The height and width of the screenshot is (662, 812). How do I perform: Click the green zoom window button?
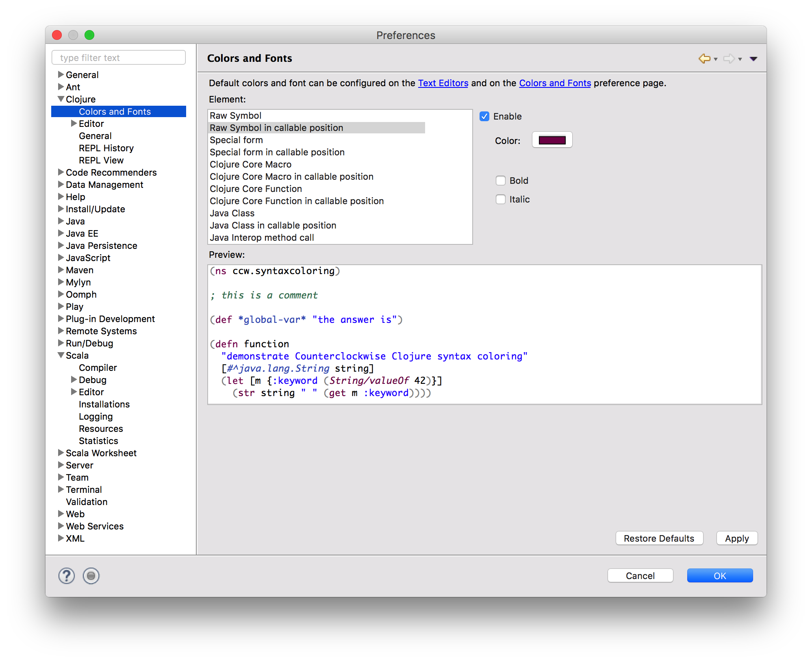click(x=89, y=35)
